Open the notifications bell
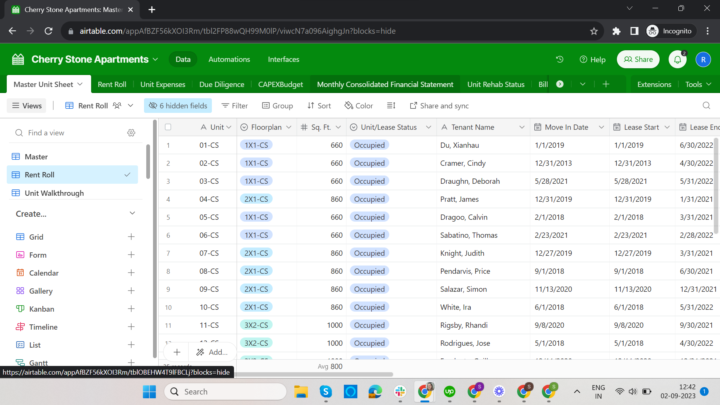This screenshot has width=720, height=405. pos(677,60)
